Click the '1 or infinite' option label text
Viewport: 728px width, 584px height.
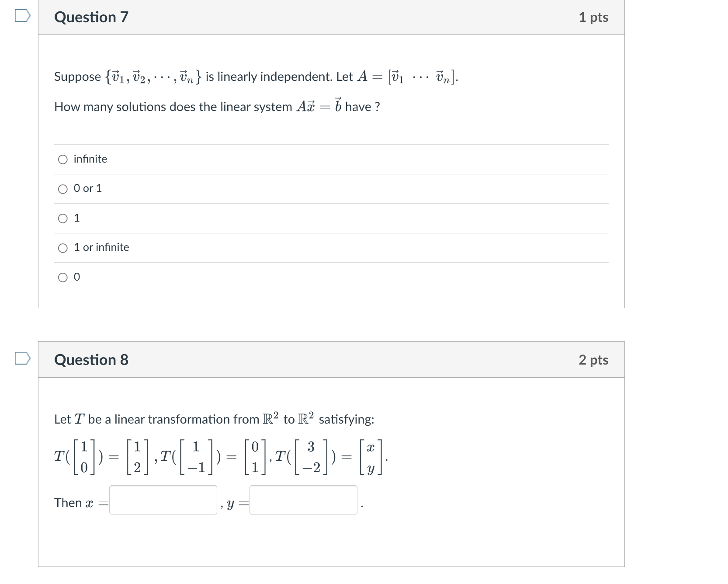pos(101,247)
